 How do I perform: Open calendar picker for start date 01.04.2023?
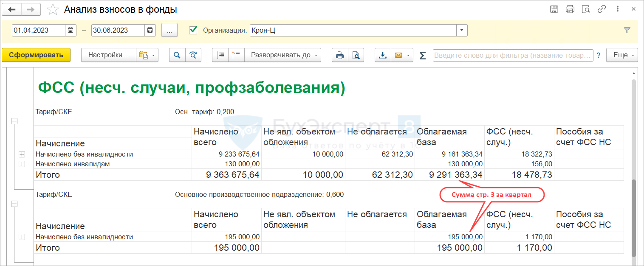pyautogui.click(x=71, y=30)
